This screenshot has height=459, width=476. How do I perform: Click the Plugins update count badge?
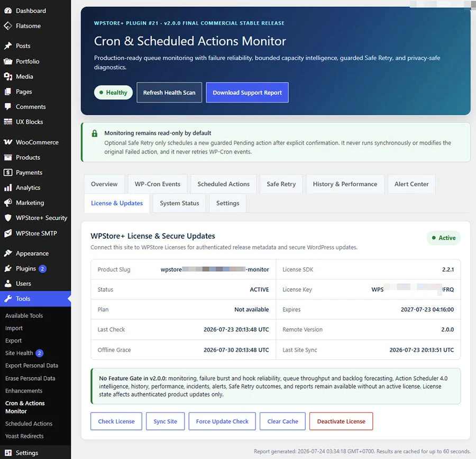pyautogui.click(x=42, y=269)
